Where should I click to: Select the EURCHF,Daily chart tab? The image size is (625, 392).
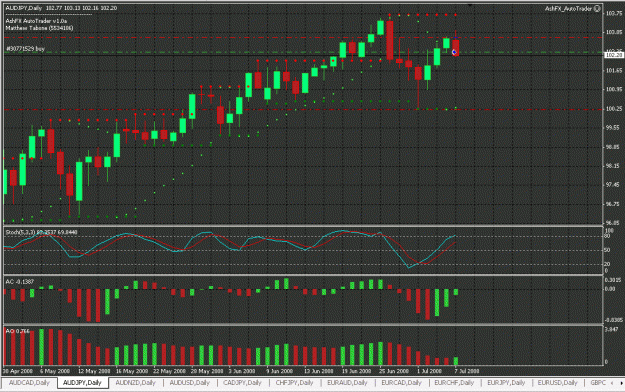point(454,383)
